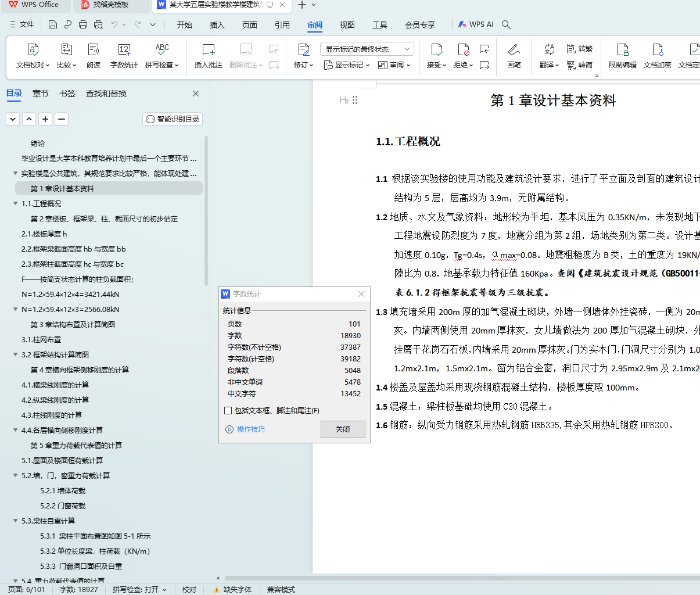700x595 pixels.
Task: Switch to the 会员专享 tab
Action: [420, 24]
